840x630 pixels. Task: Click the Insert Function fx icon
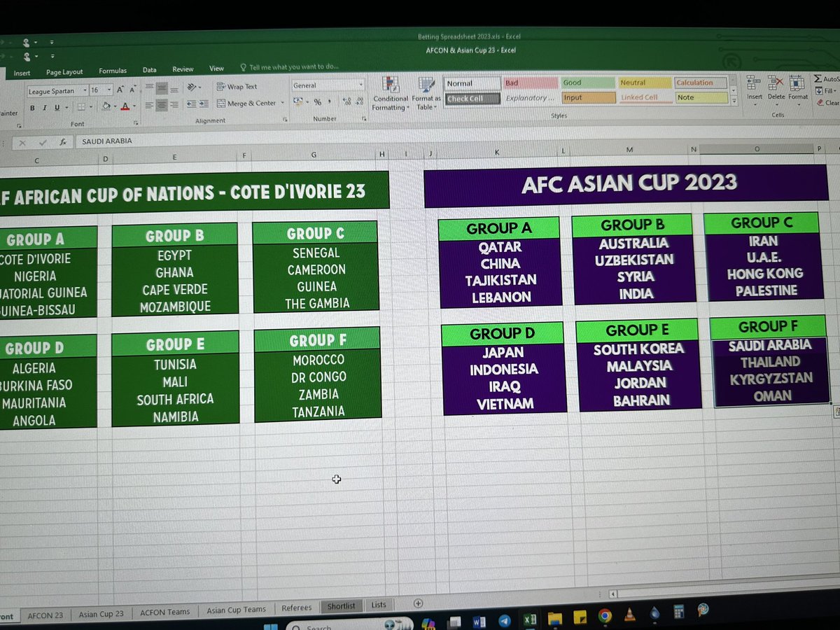tap(63, 141)
